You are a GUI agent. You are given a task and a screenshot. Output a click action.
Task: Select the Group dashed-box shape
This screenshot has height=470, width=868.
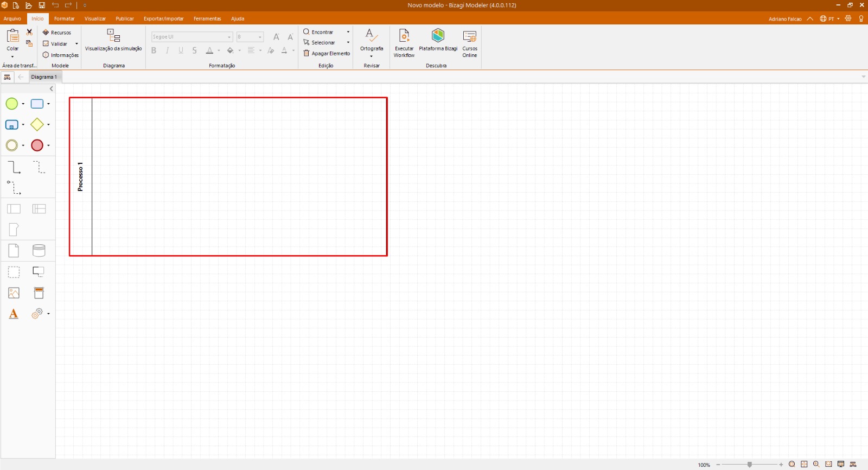click(14, 272)
